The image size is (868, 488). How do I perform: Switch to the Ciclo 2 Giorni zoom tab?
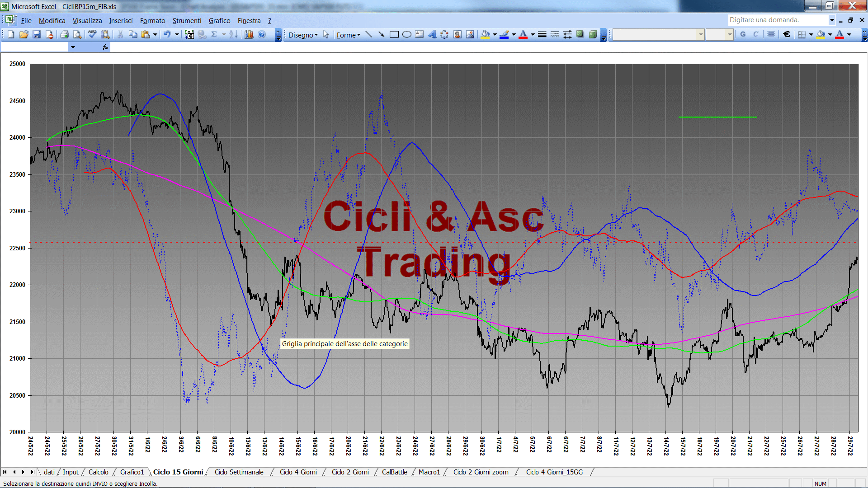[481, 472]
